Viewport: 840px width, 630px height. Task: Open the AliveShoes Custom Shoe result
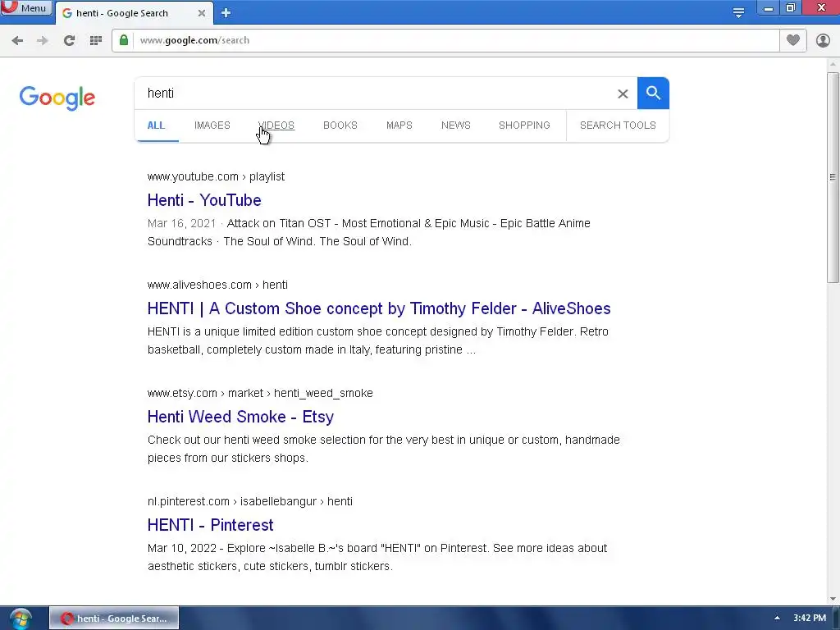click(379, 308)
